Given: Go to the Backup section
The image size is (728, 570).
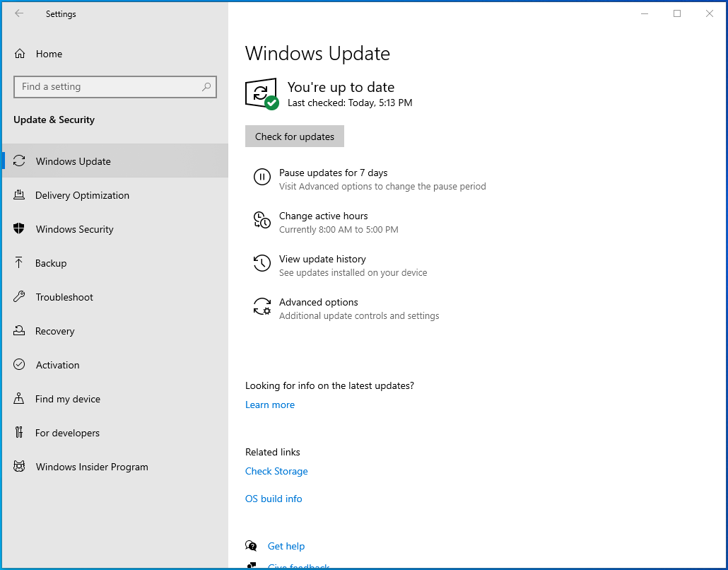Looking at the screenshot, I should 51,263.
